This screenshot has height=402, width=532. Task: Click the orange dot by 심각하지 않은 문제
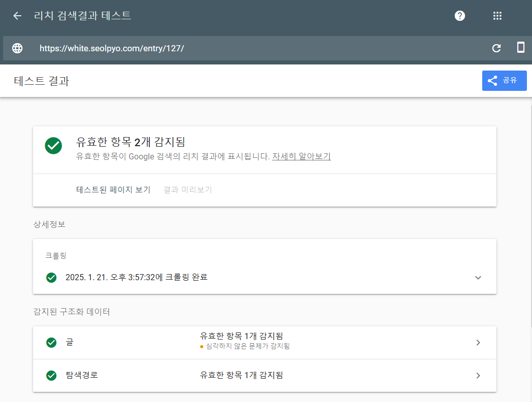click(202, 346)
